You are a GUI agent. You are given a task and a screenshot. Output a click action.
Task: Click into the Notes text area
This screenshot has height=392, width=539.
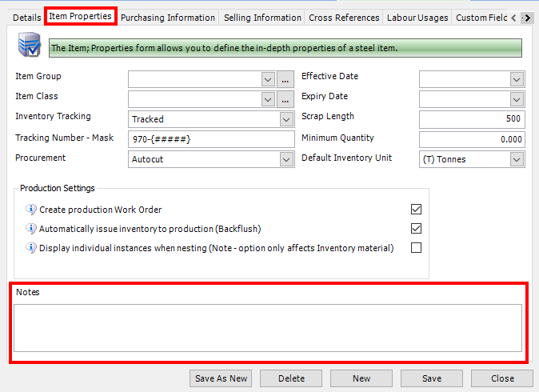[268, 327]
